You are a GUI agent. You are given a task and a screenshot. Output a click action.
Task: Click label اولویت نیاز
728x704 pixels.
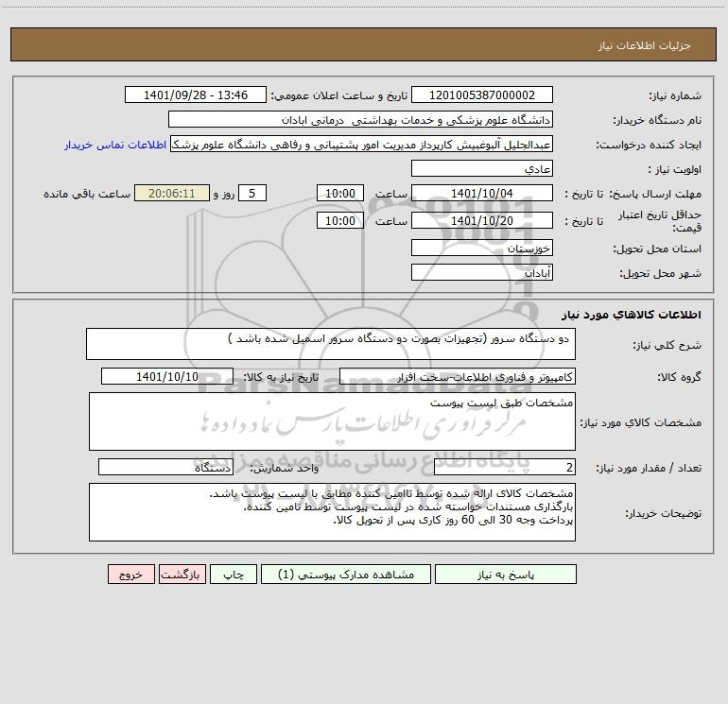click(675, 170)
